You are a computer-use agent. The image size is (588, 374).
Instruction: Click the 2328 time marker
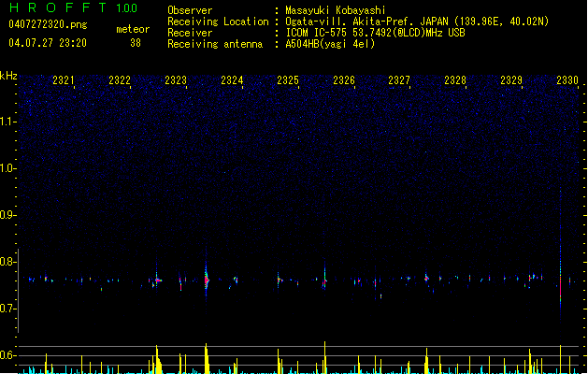point(455,80)
